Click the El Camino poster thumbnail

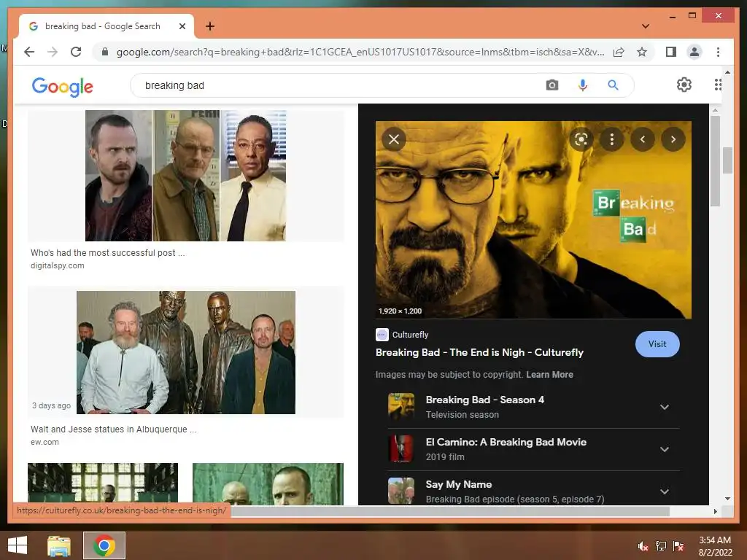tap(401, 448)
